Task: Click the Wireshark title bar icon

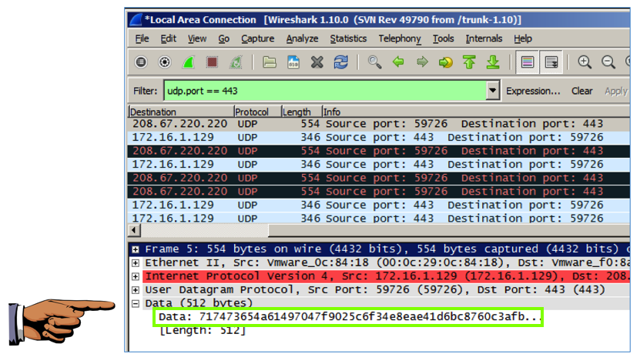Action: [136, 19]
